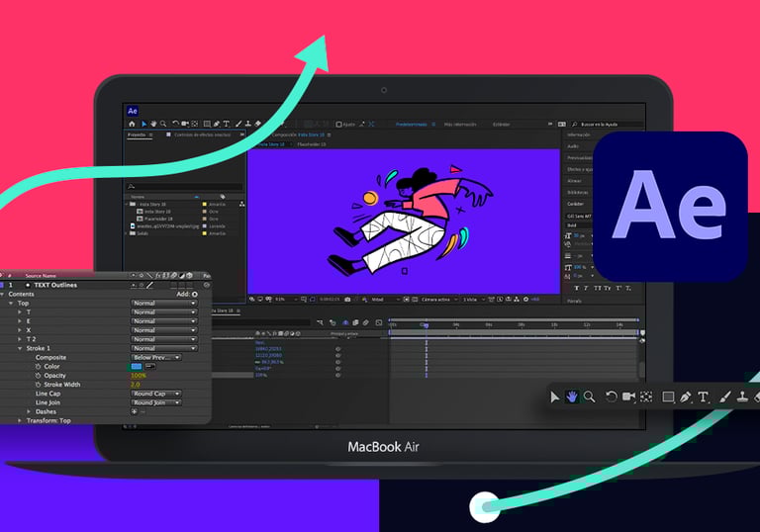
Task: Pick the Type tool in the small top toolbar
Action: (x=226, y=124)
